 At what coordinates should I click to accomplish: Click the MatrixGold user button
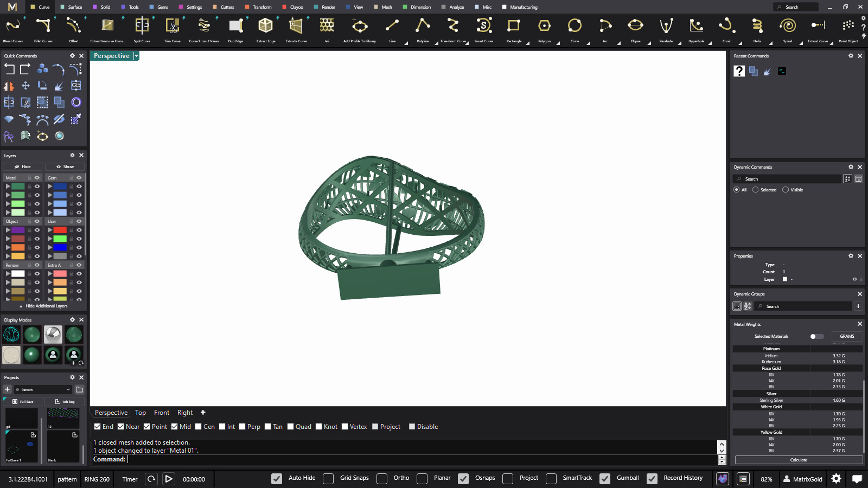point(803,479)
